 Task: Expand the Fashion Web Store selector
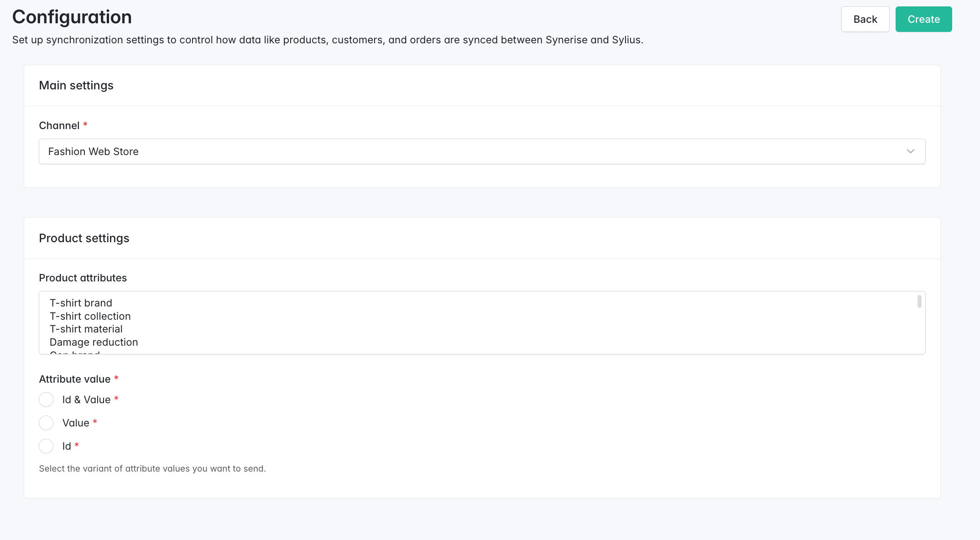tap(482, 151)
